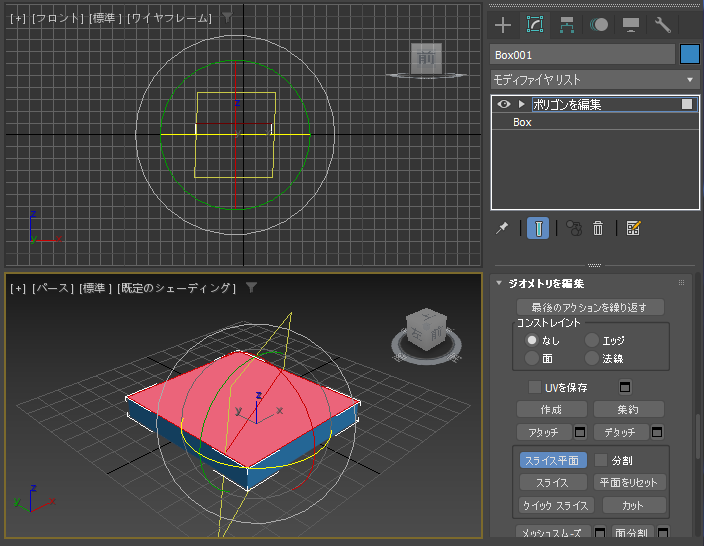Switch to the Modify panel tab

click(535, 25)
